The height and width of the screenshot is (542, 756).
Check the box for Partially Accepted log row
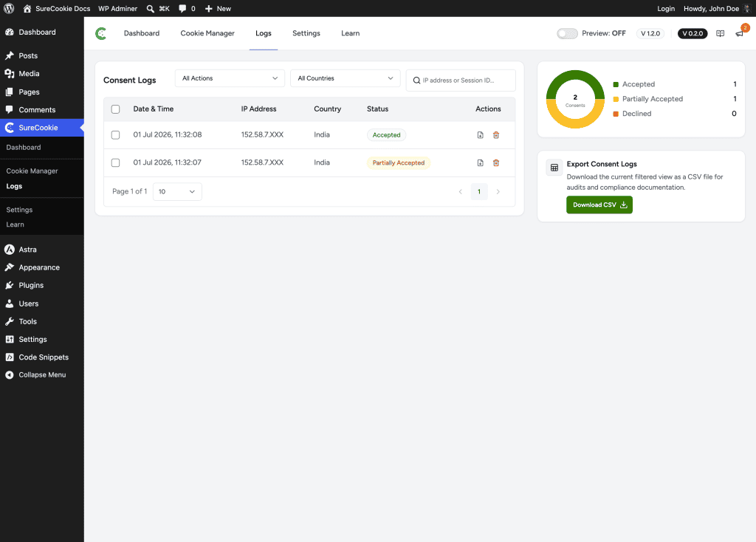tap(115, 163)
